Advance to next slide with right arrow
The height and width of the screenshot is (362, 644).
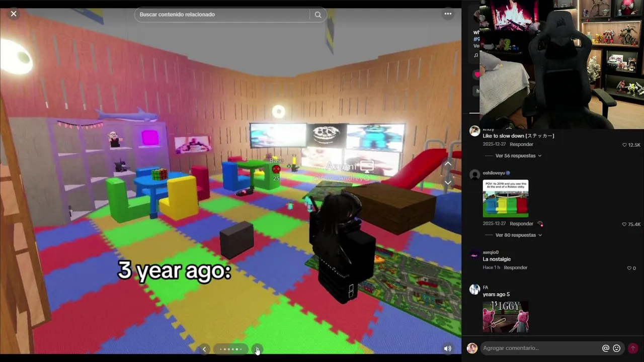(257, 349)
